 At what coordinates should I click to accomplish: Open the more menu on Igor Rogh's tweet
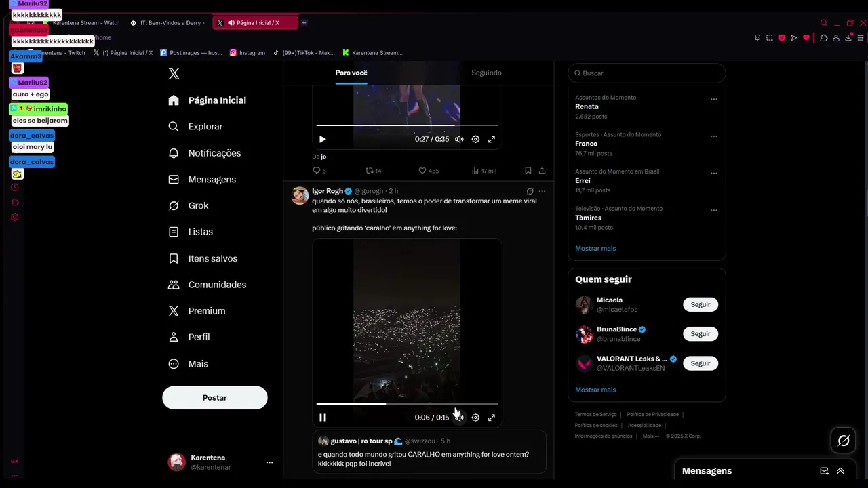tap(542, 191)
